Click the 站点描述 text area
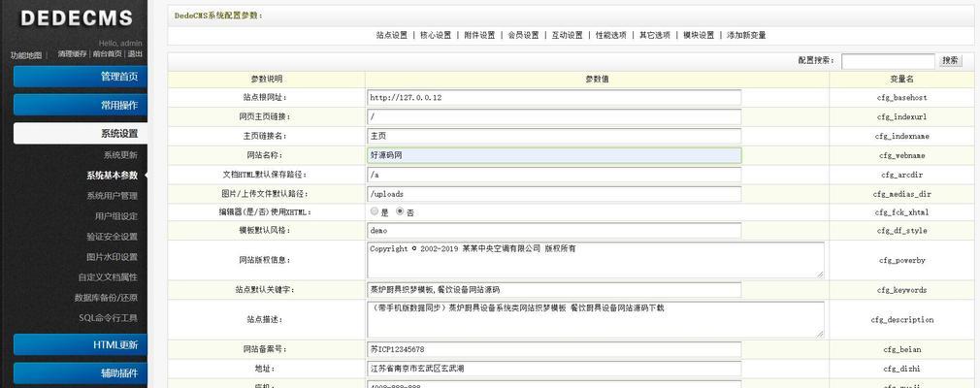This screenshot has width=980, height=388. [x=595, y=319]
